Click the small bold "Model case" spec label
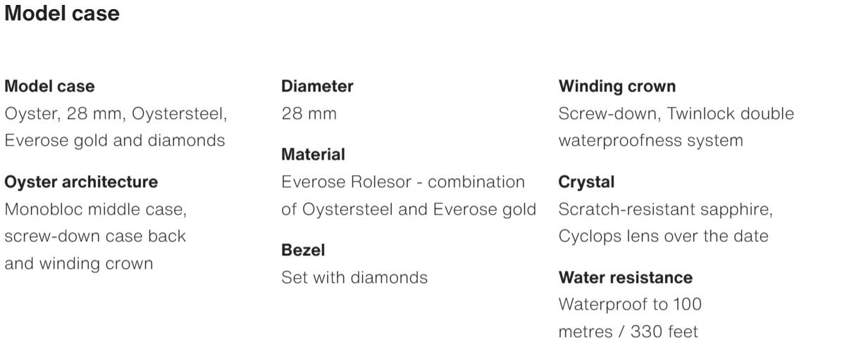The height and width of the screenshot is (342, 868). pyautogui.click(x=49, y=87)
